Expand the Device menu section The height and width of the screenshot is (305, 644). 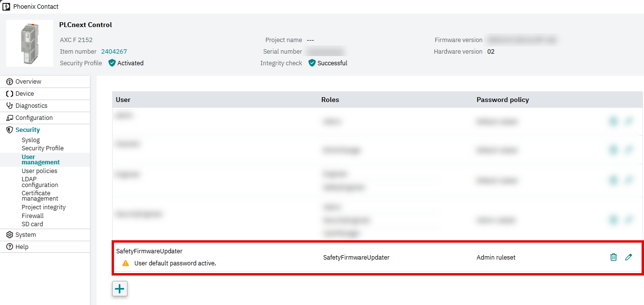(45, 94)
